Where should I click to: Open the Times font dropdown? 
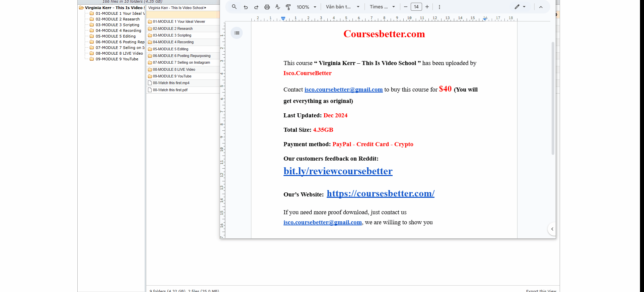coord(382,7)
